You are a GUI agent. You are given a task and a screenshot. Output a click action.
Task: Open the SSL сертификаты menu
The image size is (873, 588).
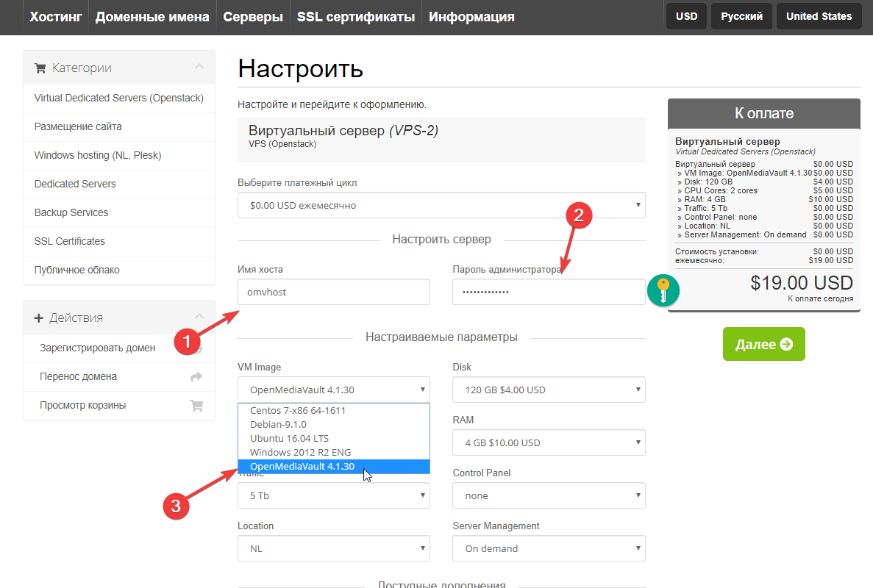(x=356, y=16)
